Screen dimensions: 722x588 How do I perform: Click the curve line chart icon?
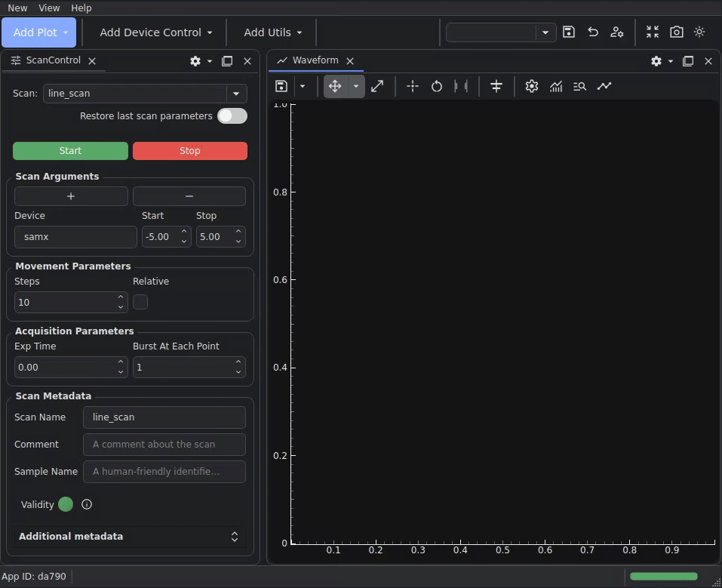(604, 86)
